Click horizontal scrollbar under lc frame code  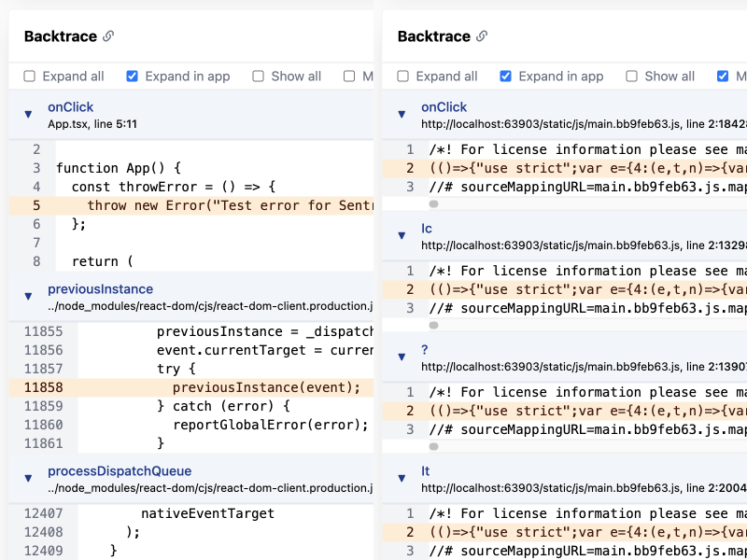[x=433, y=325]
